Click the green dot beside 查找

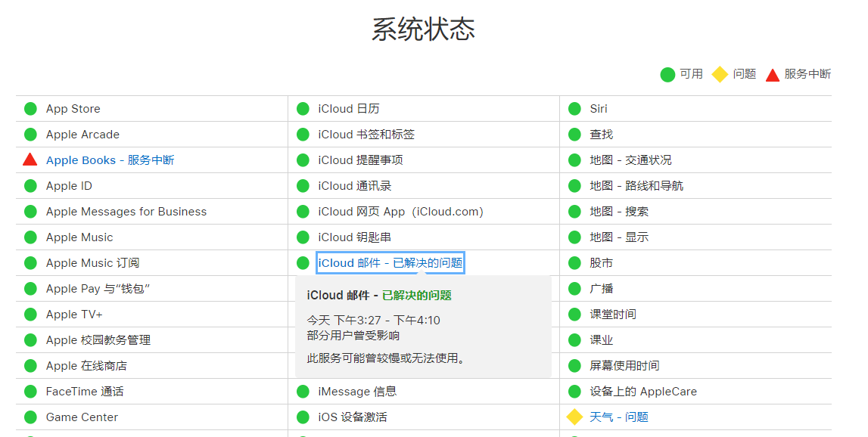tap(574, 135)
